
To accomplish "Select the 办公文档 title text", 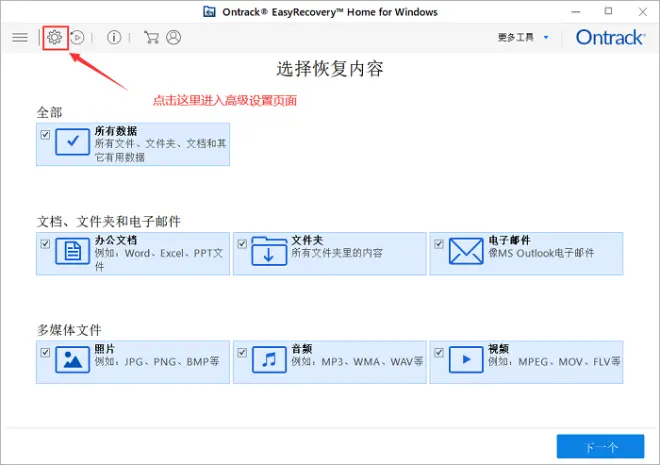I will coord(116,240).
